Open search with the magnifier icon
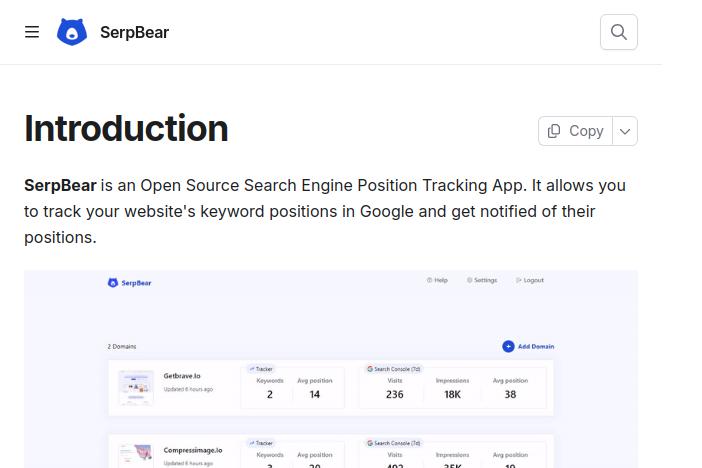The width and height of the screenshot is (702, 468). 619,32
